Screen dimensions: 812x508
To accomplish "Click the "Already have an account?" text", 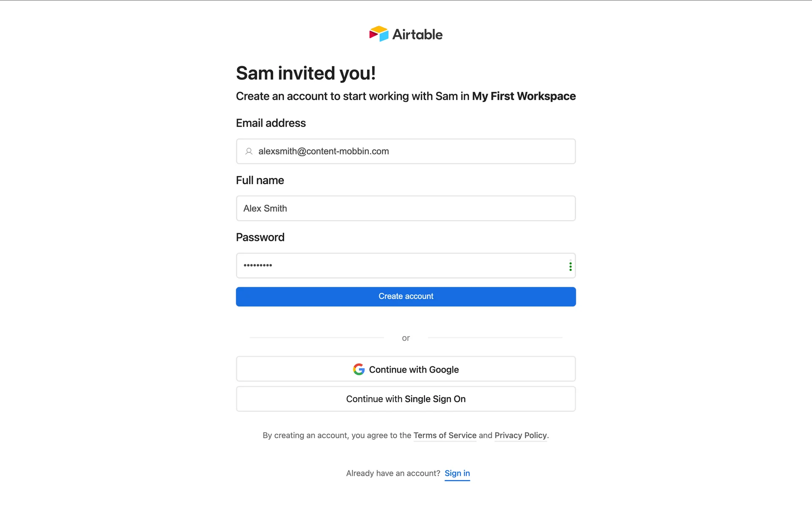I will tap(393, 473).
